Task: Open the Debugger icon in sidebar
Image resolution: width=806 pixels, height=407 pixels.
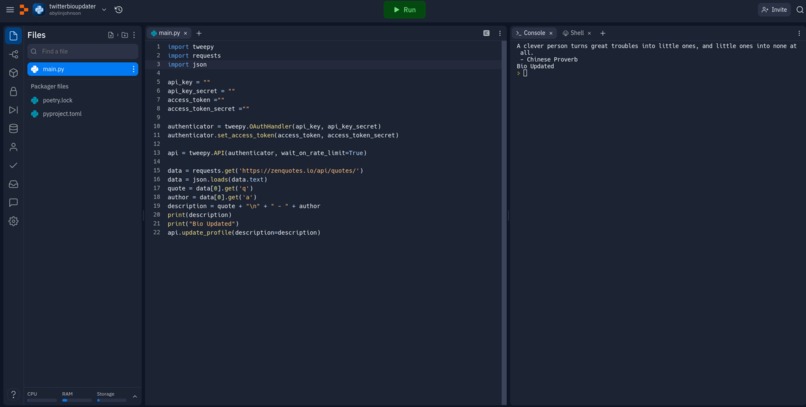Action: [x=13, y=110]
